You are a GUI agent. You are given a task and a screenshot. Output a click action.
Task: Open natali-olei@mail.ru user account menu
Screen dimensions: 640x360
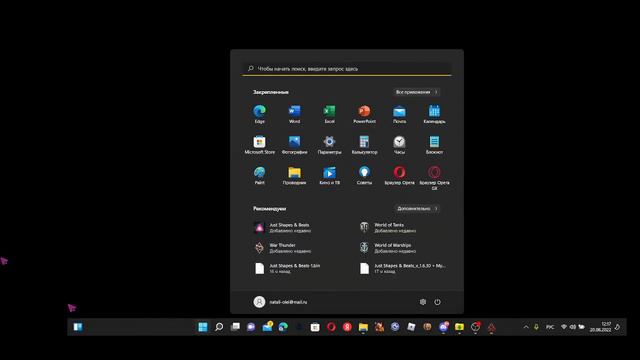(x=280, y=302)
